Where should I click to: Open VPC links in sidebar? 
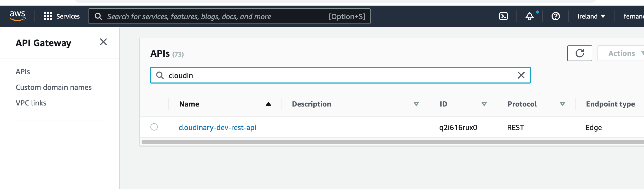(x=31, y=103)
